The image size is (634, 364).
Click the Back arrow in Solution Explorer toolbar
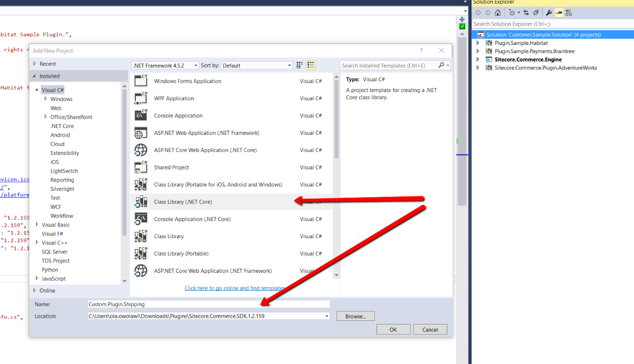click(x=478, y=13)
